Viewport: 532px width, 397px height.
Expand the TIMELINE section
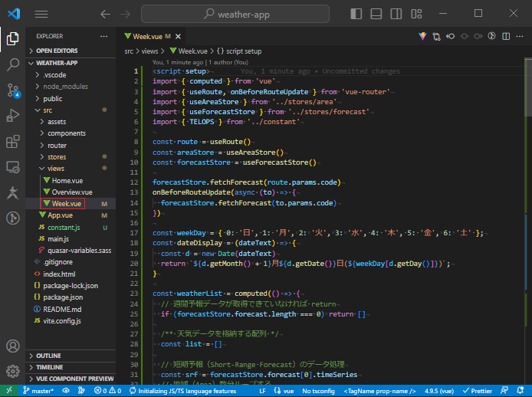coord(71,367)
